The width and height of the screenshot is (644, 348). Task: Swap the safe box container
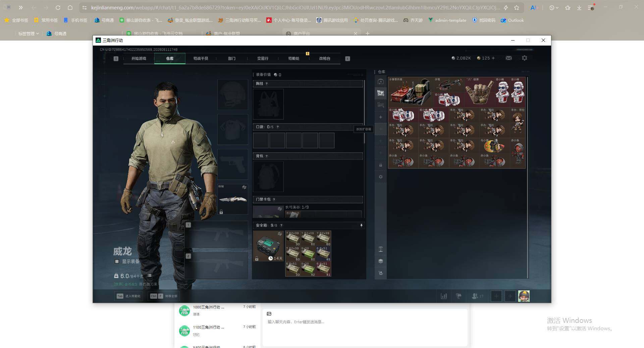[x=280, y=234]
